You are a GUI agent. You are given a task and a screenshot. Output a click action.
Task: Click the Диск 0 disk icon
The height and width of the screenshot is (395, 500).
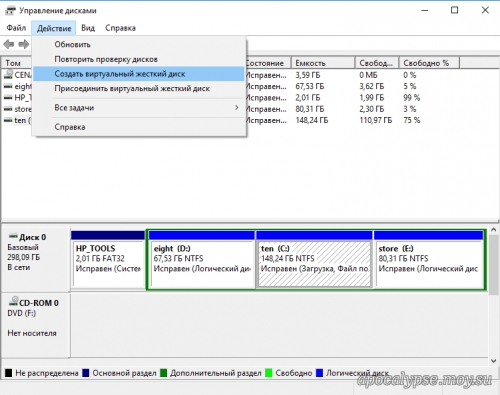pos(13,236)
